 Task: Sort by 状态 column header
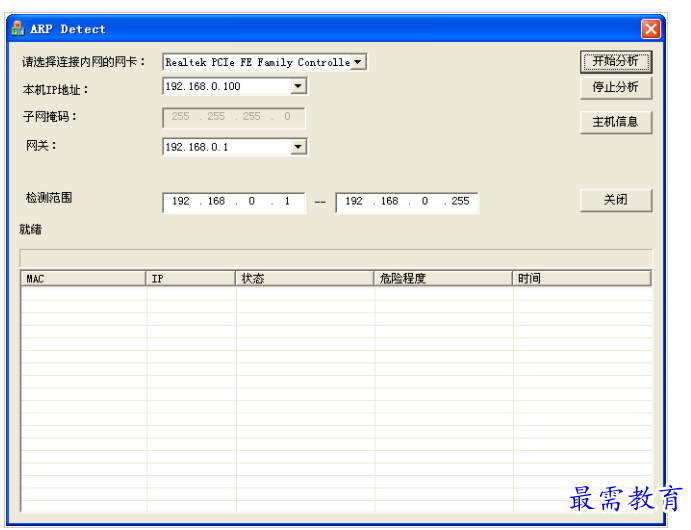pyautogui.click(x=304, y=278)
